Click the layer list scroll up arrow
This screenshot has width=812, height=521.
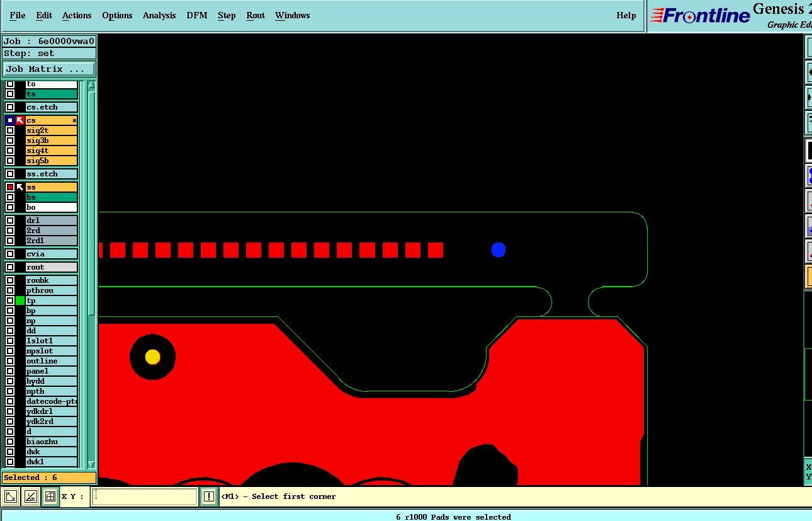click(91, 84)
